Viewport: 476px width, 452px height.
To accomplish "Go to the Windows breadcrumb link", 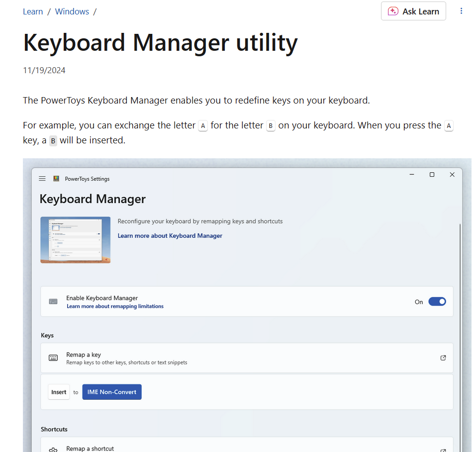I will [72, 11].
